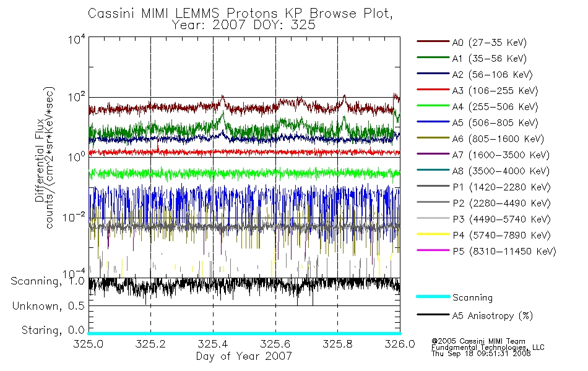The height and width of the screenshot is (371, 588).
Task: Click the A7 (1600-3500 KeV) legend label
Action: click(501, 155)
